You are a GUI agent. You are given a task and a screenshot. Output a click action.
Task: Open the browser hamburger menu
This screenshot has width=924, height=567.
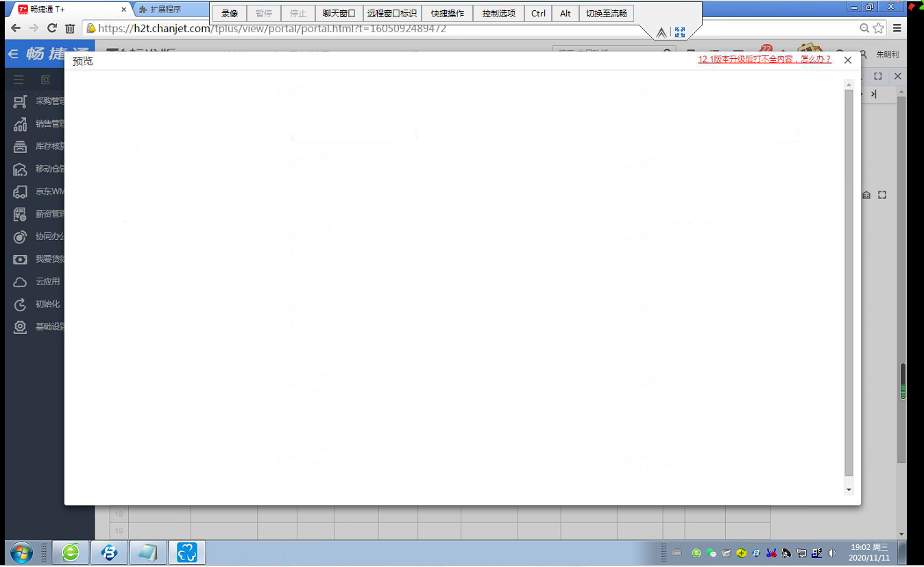897,28
